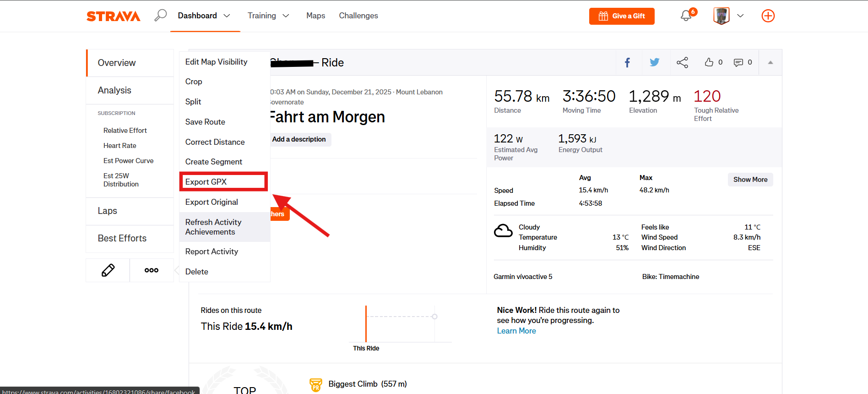Open Est Power Curve in the sidebar
Screen dimensions: 868x394
128,161
